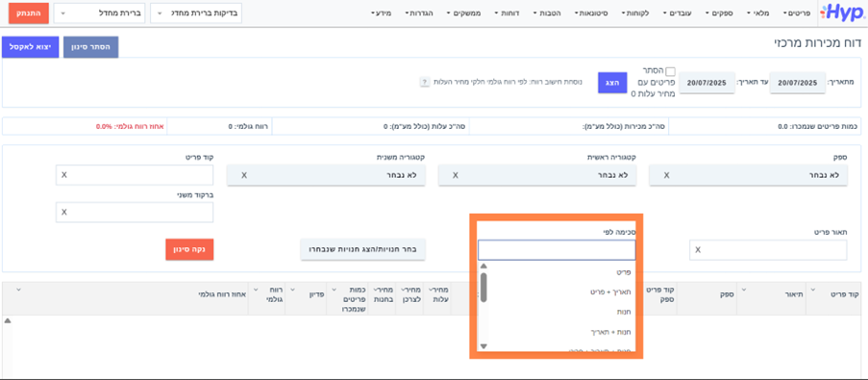
Task: Clear the קוד פריט field with X
Action: point(63,175)
